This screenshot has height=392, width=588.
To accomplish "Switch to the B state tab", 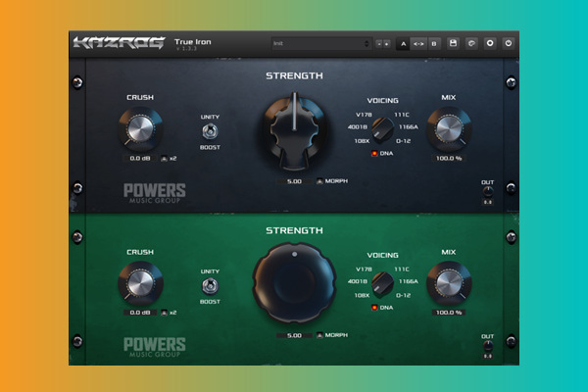I will 434,44.
